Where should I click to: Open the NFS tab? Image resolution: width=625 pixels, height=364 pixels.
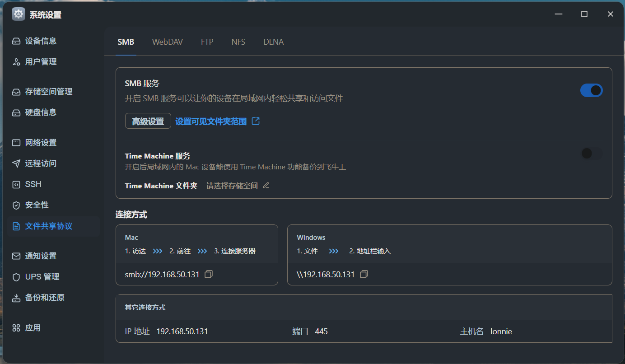[238, 42]
